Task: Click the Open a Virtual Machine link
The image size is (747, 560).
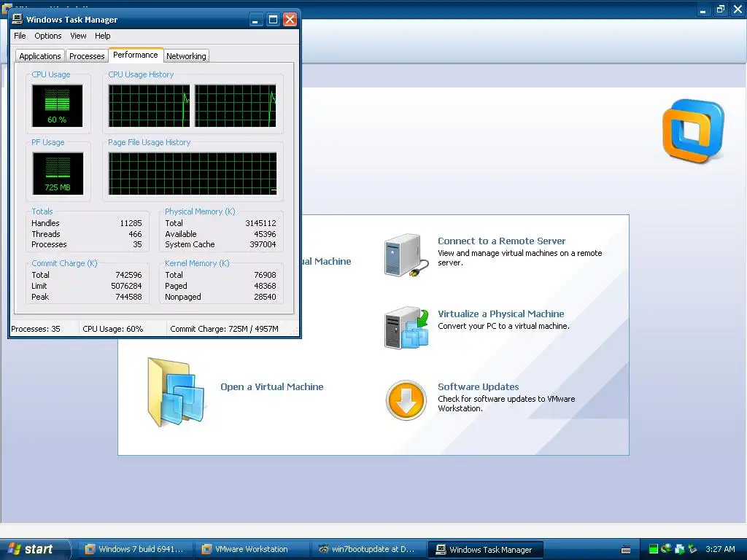Action: click(x=272, y=386)
